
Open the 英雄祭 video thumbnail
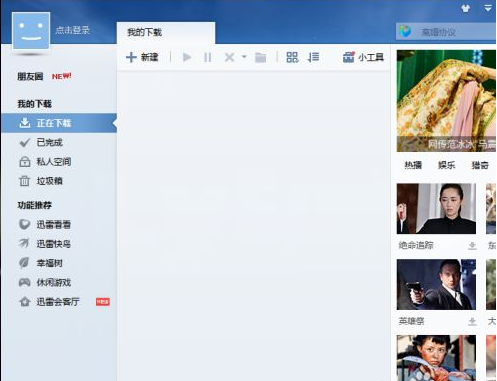(436, 284)
